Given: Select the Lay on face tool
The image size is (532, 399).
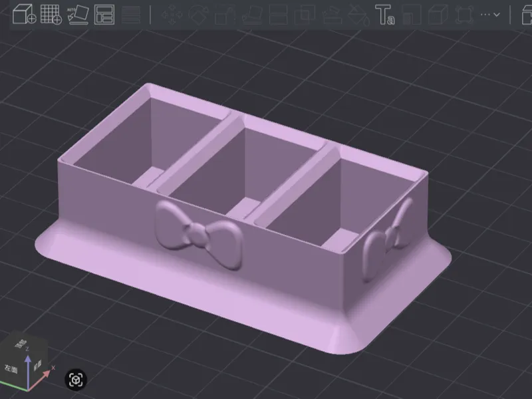Looking at the screenshot, I should coord(253,15).
